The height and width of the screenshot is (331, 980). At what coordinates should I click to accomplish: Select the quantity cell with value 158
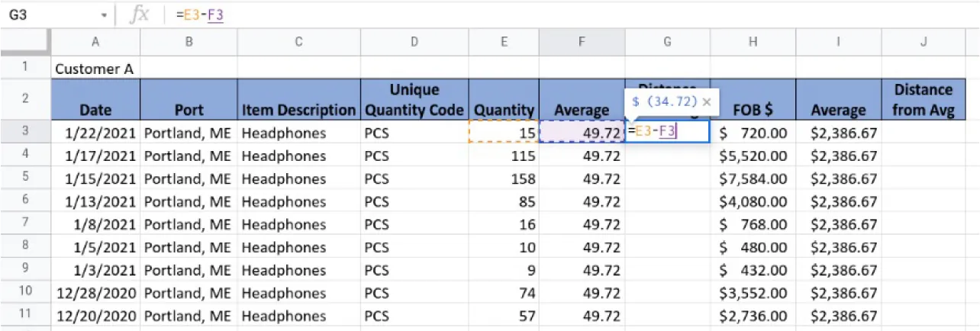coord(504,179)
